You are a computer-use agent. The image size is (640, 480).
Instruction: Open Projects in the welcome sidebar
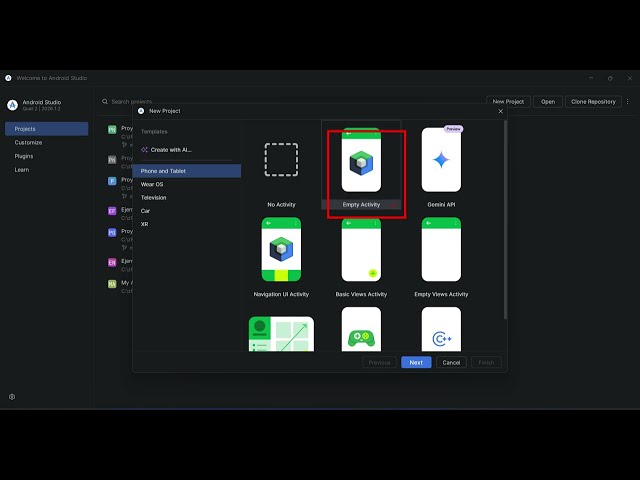[x=47, y=129]
